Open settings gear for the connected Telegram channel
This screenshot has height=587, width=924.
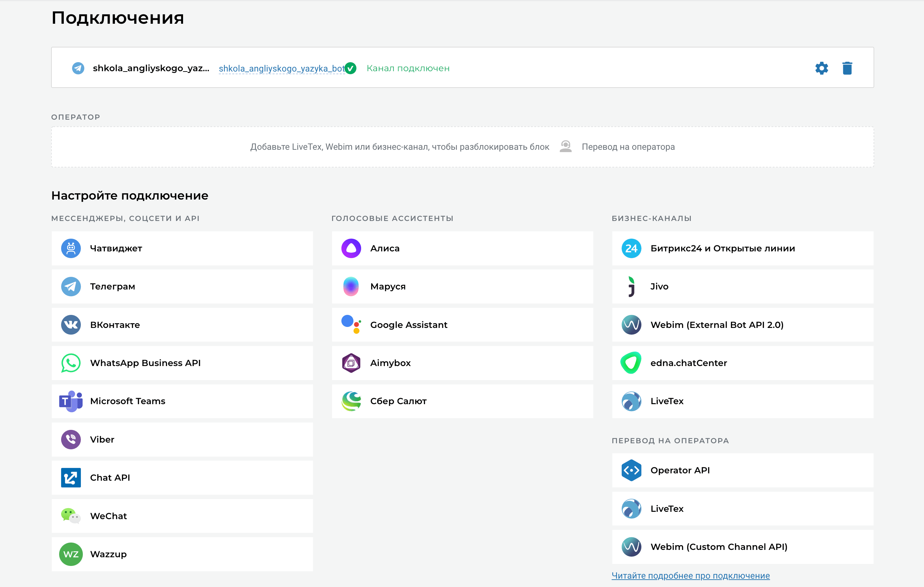(821, 68)
